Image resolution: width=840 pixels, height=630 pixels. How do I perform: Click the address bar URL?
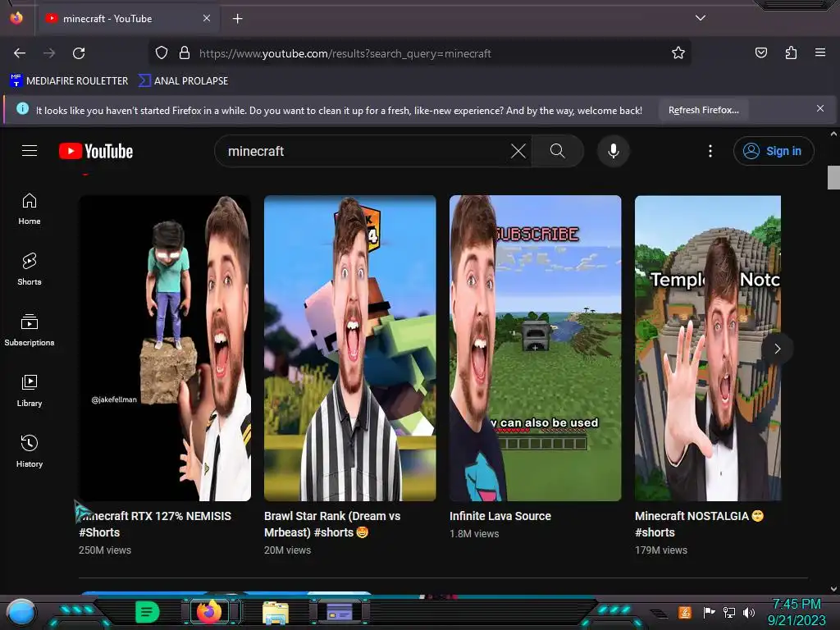point(345,53)
